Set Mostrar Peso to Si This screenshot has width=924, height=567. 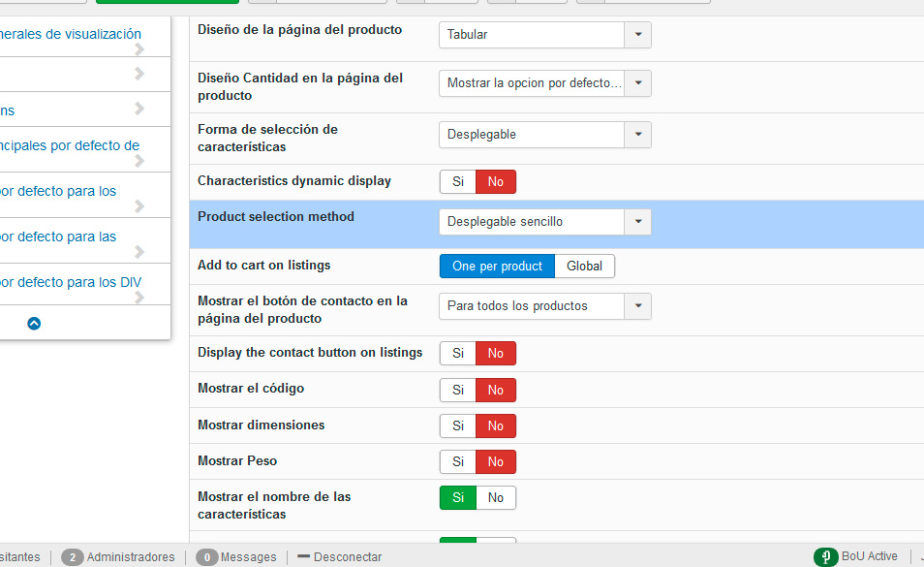457,462
